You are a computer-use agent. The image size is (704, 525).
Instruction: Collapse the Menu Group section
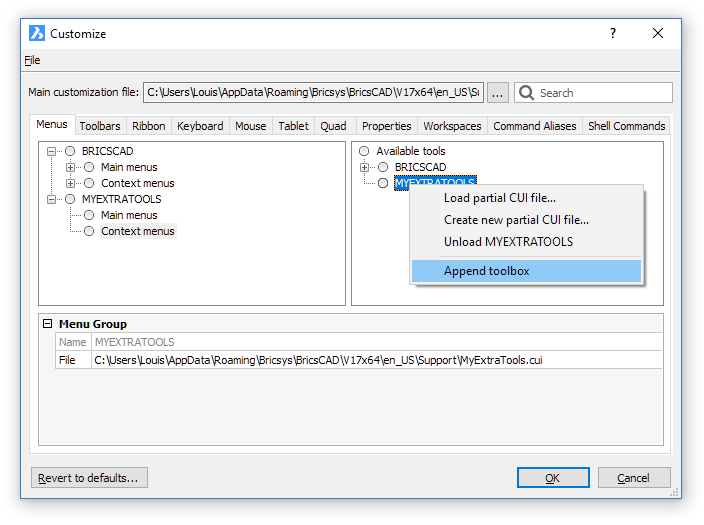[x=48, y=323]
